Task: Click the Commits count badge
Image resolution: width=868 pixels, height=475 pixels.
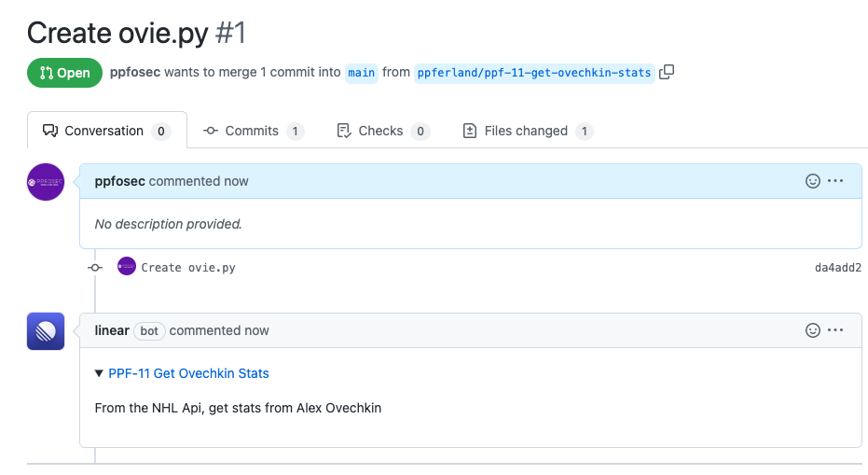Action: 295,132
